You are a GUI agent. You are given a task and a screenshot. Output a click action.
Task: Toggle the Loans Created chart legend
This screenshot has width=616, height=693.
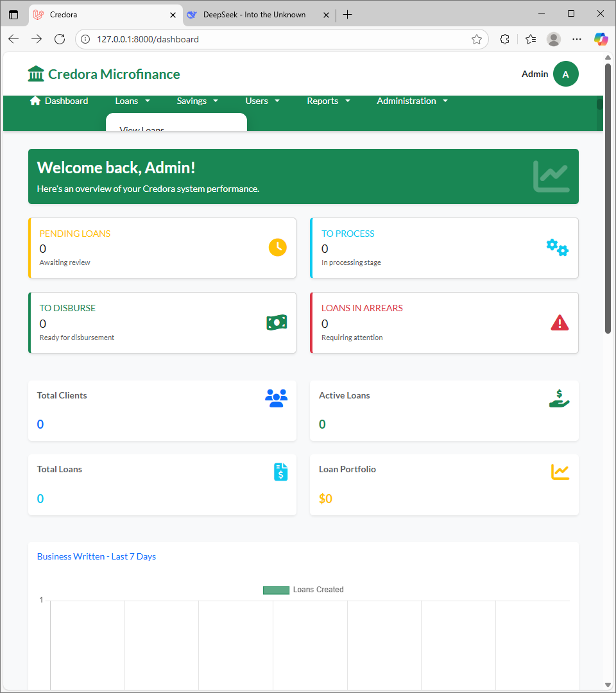click(304, 590)
